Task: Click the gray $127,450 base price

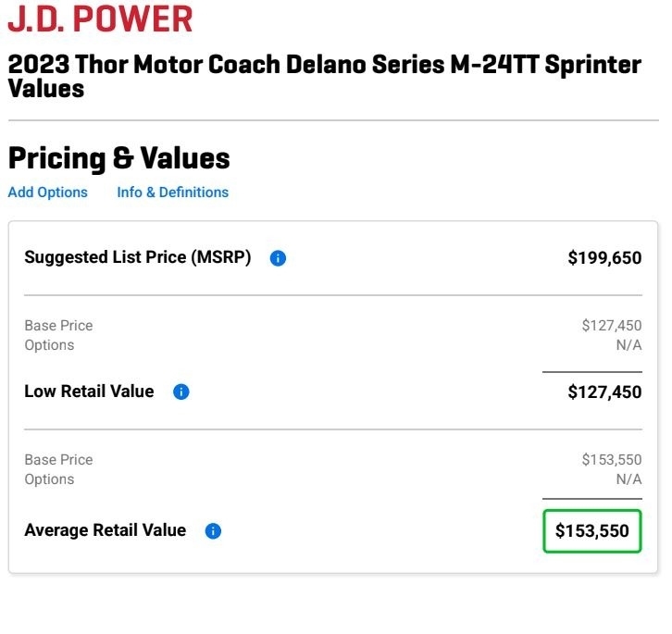Action: click(x=611, y=326)
